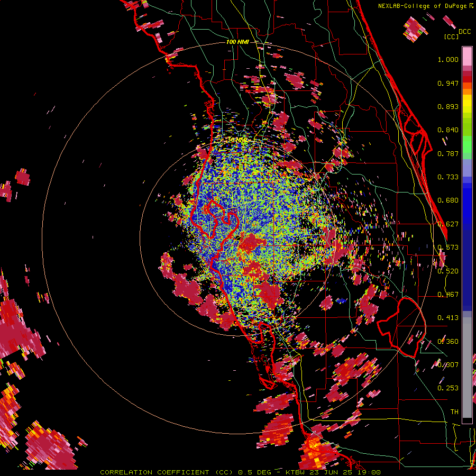Click the 0.947 legend value
The height and width of the screenshot is (476, 476).
[448, 83]
